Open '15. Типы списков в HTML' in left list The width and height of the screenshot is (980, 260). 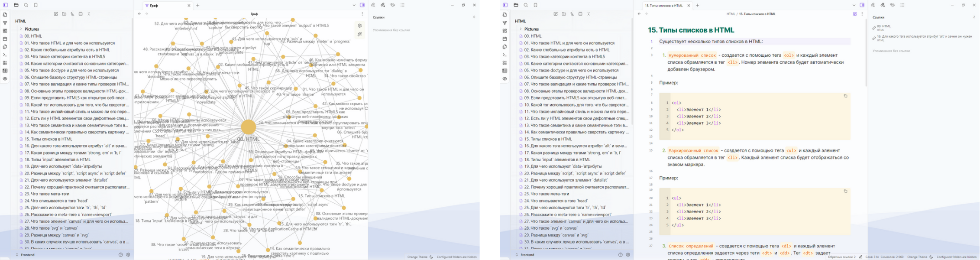click(x=49, y=139)
